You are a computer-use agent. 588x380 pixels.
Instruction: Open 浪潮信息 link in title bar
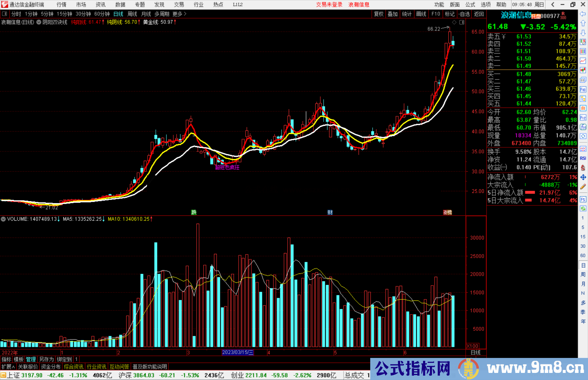point(359,5)
